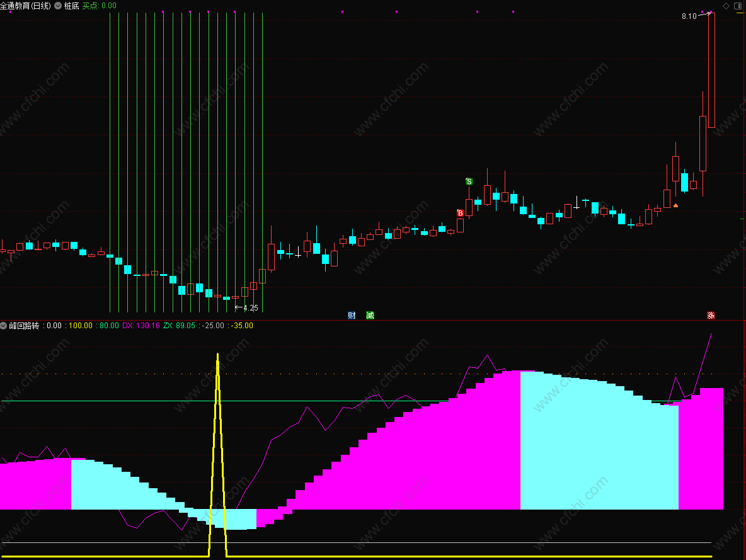Expand the 峰回路转 indicator dropdown arrow

[3, 326]
